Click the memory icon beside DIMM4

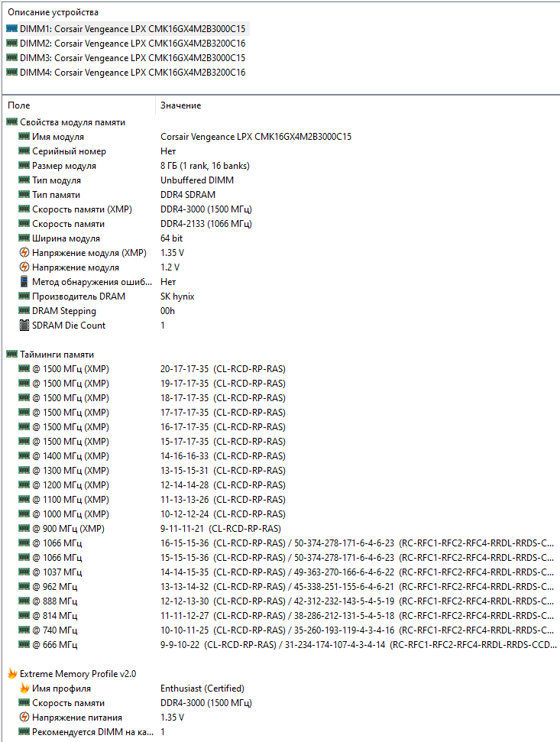point(11,72)
